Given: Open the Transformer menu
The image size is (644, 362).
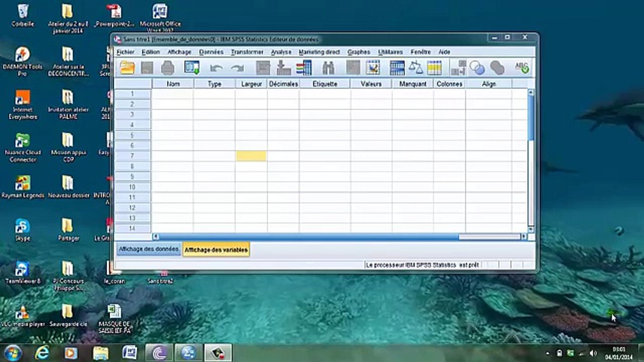Looking at the screenshot, I should coord(247,52).
